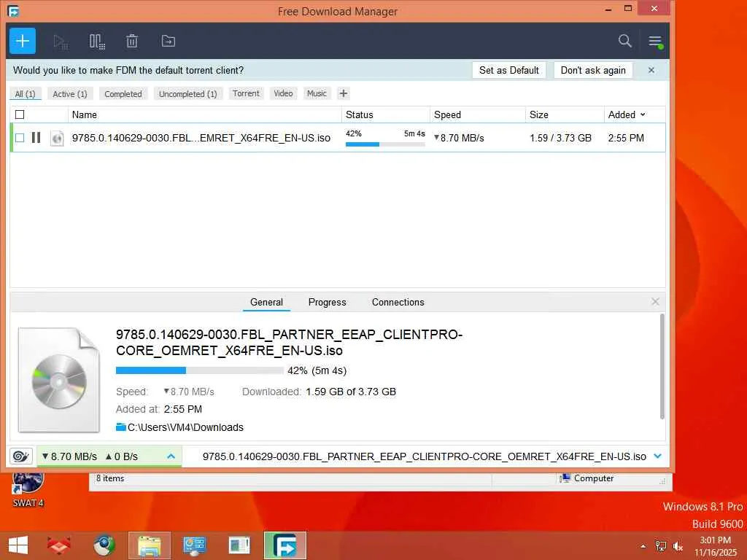Image resolution: width=747 pixels, height=560 pixels.
Task: Click the move to folder toolbar icon
Action: (x=169, y=42)
